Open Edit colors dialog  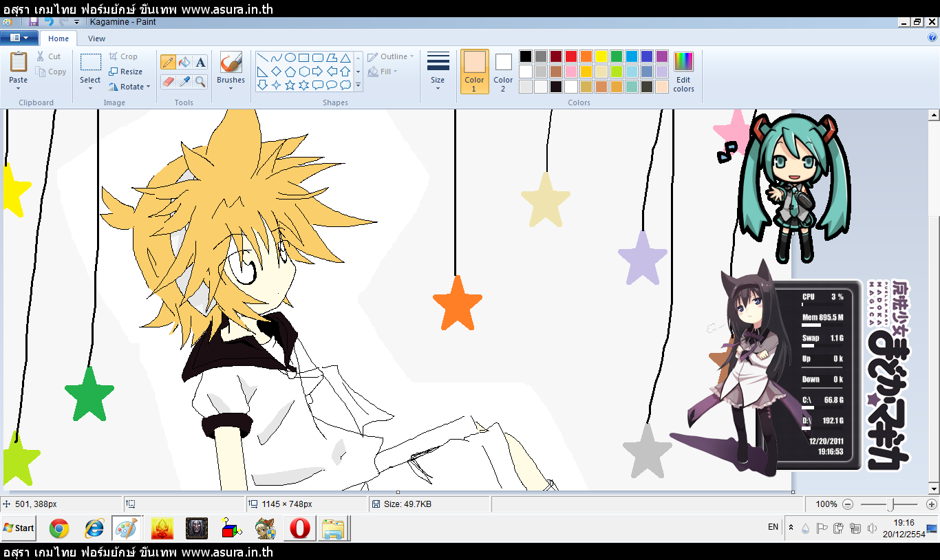[683, 71]
